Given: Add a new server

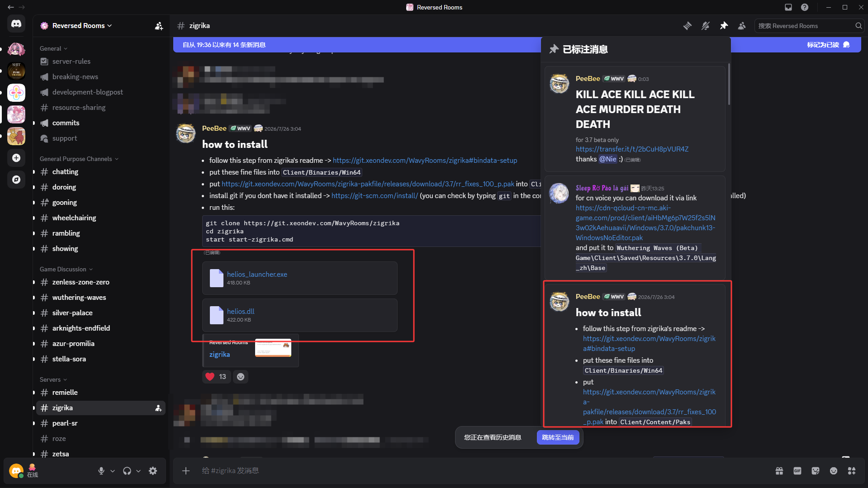Looking at the screenshot, I should [x=16, y=158].
